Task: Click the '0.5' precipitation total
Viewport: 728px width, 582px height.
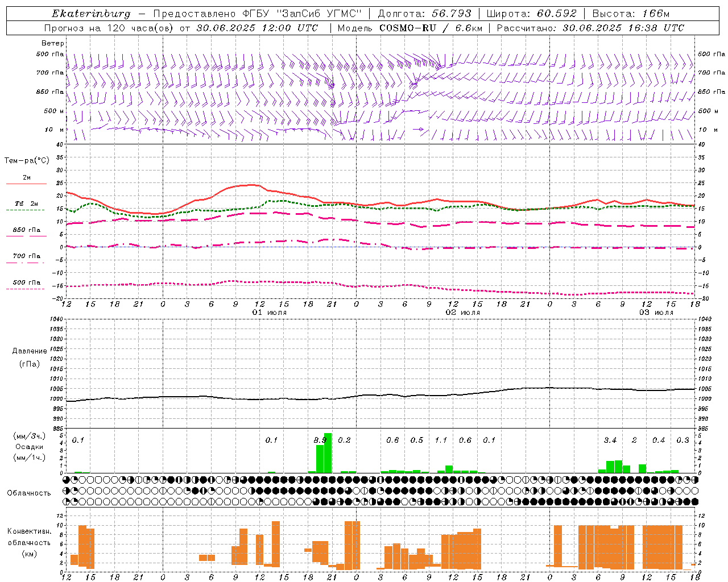Action: pyautogui.click(x=417, y=440)
